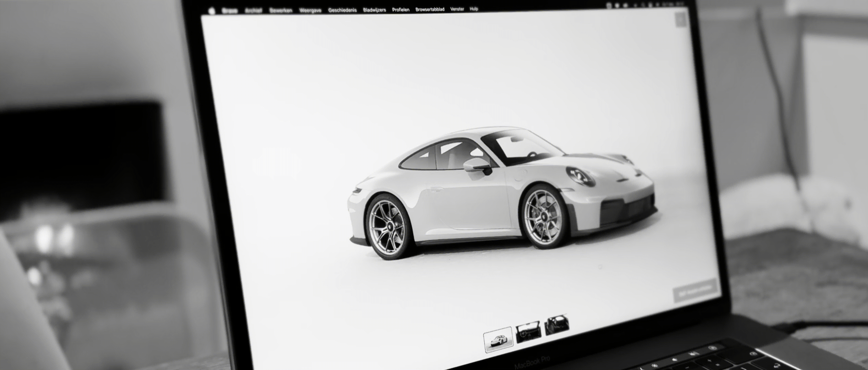Open the Brave application menu
The height and width of the screenshot is (370, 868).
click(x=230, y=11)
